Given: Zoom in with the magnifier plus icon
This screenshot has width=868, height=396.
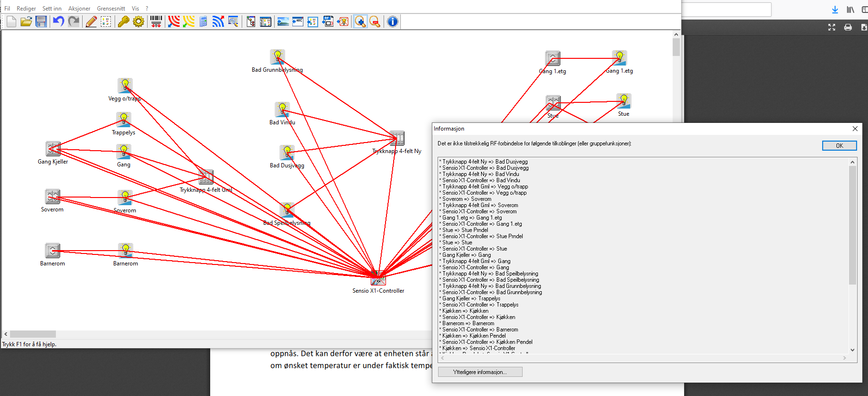Looking at the screenshot, I should (x=360, y=22).
